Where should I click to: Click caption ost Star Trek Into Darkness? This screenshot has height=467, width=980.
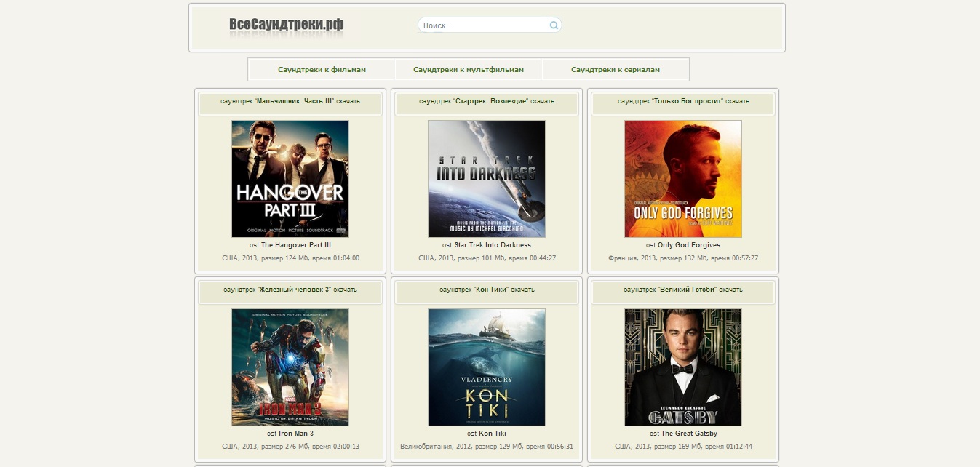[x=487, y=245]
